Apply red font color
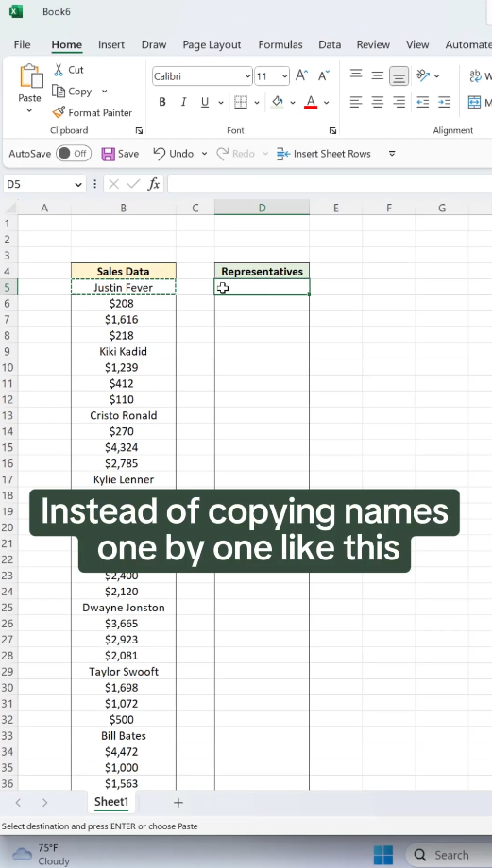The image size is (492, 868). coord(311,103)
